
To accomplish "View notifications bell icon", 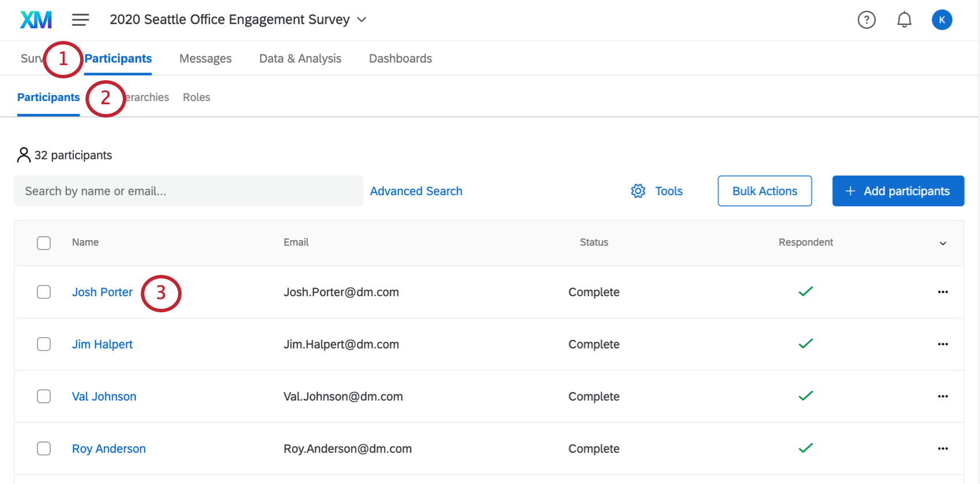I will tap(904, 20).
